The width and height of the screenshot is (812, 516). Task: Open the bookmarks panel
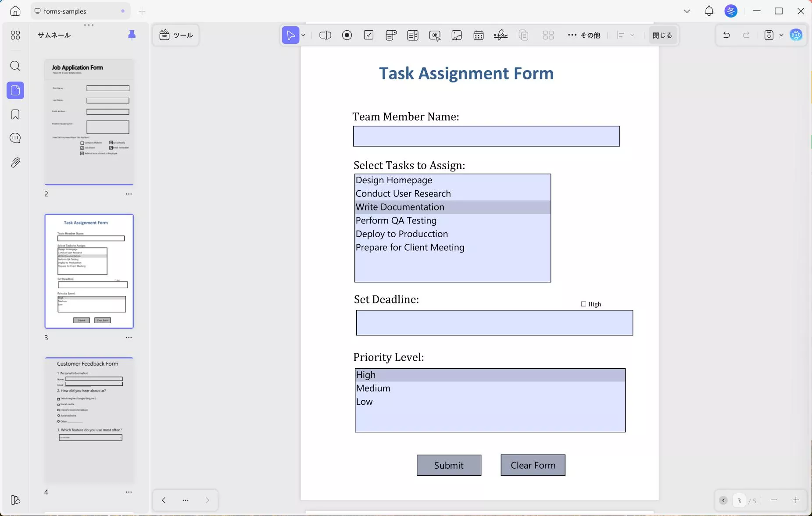(15, 115)
